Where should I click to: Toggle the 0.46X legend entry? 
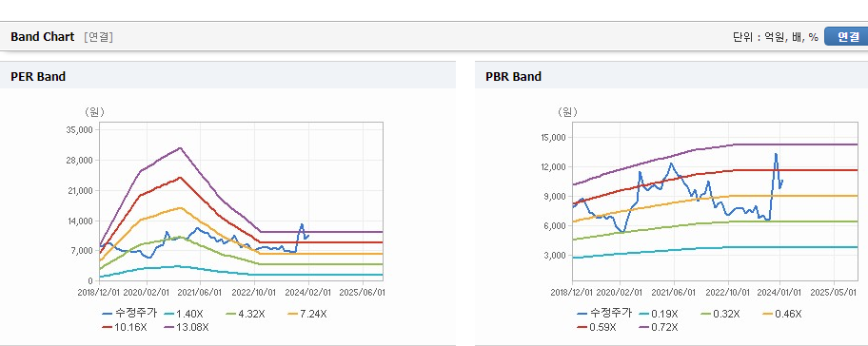(x=782, y=314)
